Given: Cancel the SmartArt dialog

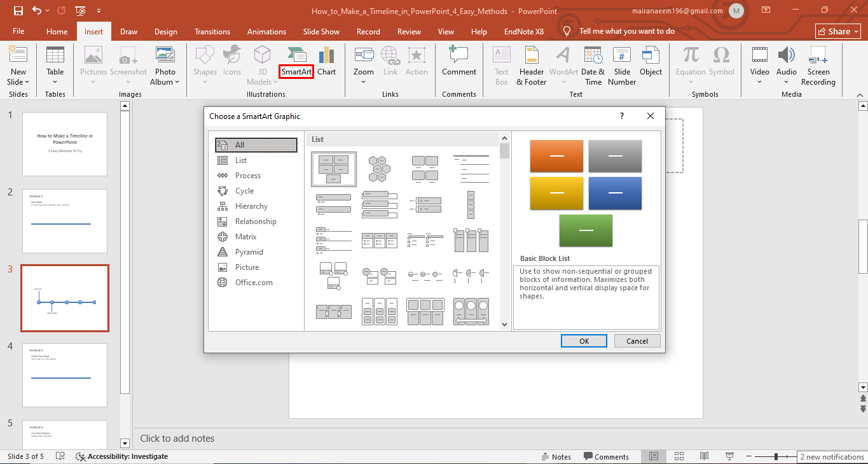Looking at the screenshot, I should pyautogui.click(x=637, y=341).
